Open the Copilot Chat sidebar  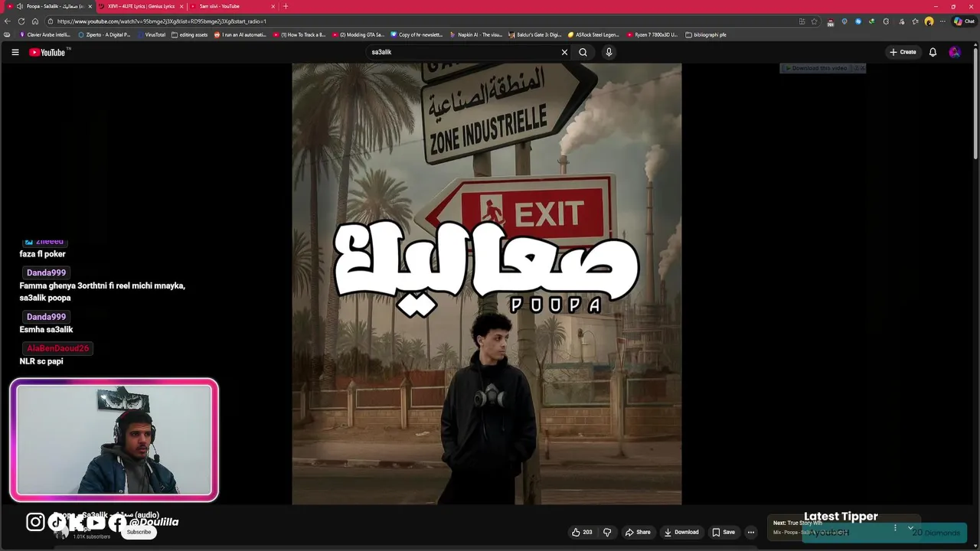963,21
